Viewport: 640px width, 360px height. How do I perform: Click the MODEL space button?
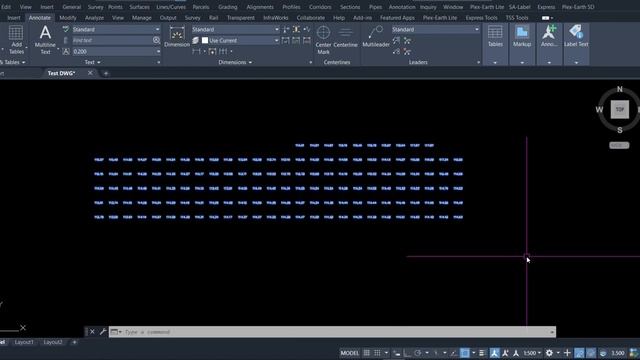[x=350, y=353]
